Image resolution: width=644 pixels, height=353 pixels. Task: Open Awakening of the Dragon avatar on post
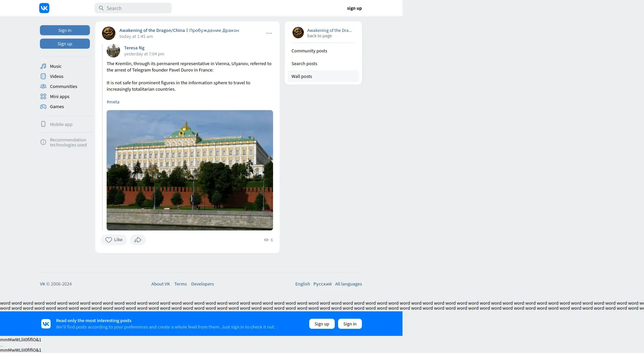pyautogui.click(x=109, y=33)
